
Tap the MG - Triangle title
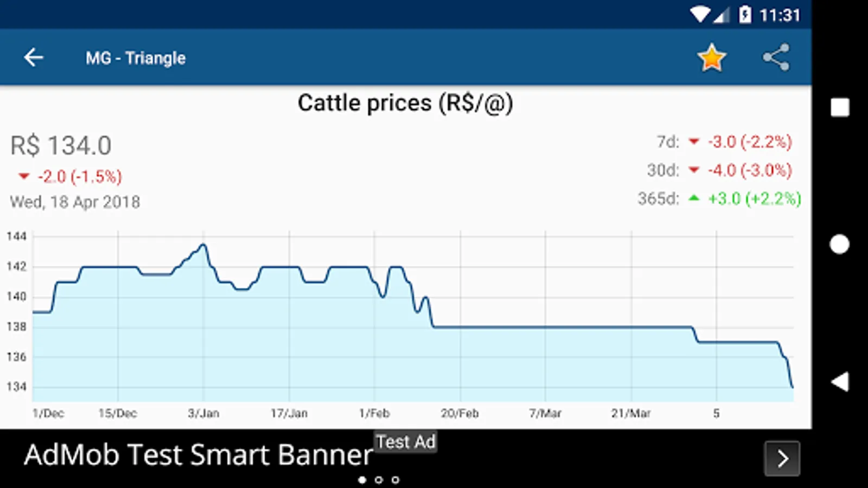click(136, 58)
